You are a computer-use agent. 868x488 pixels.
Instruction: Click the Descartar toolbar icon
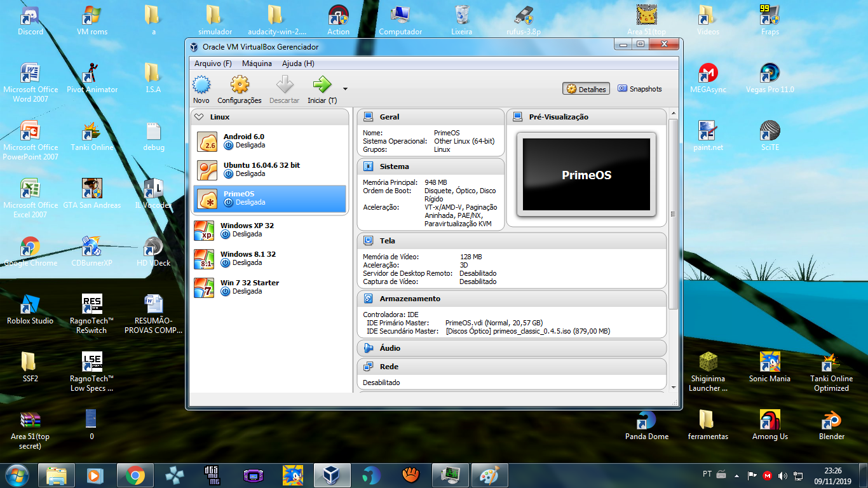pos(284,90)
